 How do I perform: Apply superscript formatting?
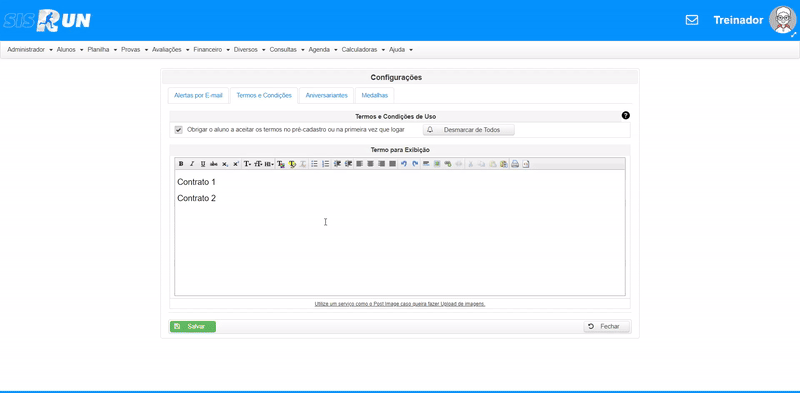point(236,164)
